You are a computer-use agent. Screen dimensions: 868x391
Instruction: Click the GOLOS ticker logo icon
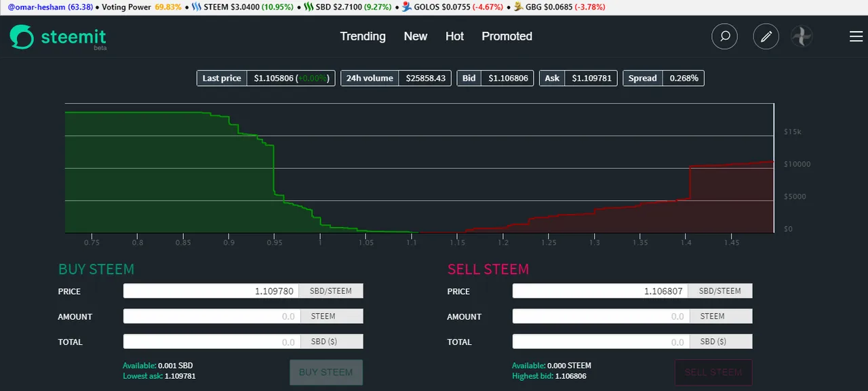pos(406,7)
